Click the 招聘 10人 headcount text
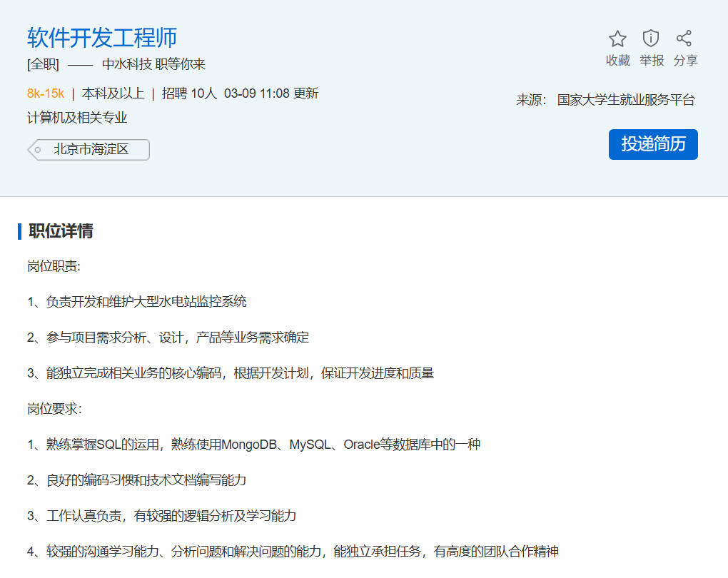728x578 pixels. coord(189,93)
